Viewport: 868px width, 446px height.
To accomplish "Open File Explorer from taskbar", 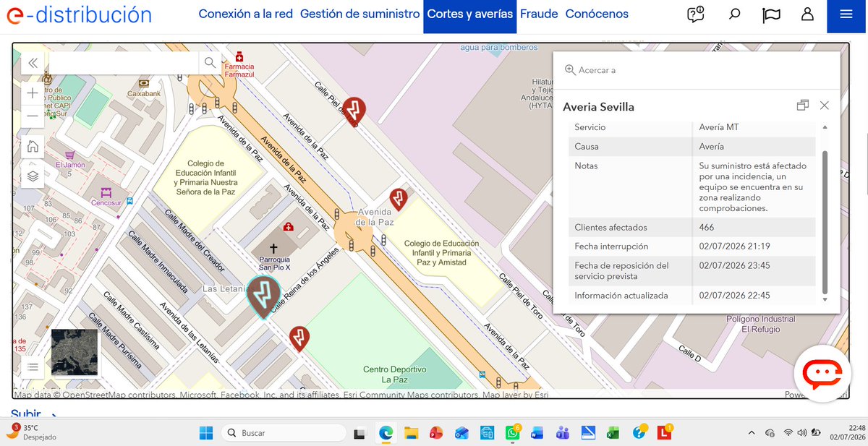I will pyautogui.click(x=411, y=433).
